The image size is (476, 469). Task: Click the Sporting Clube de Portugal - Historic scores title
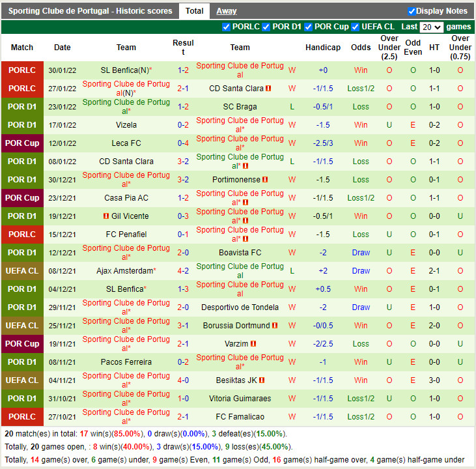pyautogui.click(x=90, y=11)
